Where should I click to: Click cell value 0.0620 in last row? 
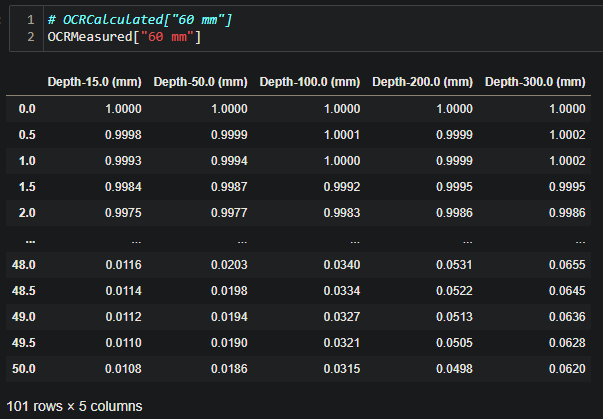(567, 369)
